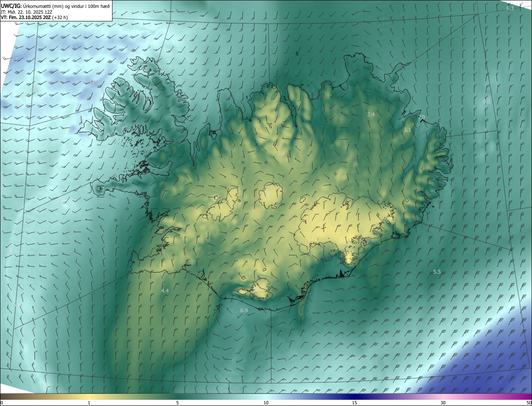The image size is (532, 406).
Task: Pick the dark blue colorbar segment above 15
Action: [x=355, y=396]
